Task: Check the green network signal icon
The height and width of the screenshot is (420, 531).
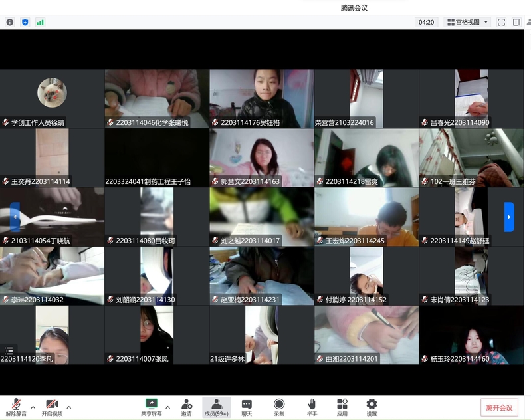Action: (41, 22)
